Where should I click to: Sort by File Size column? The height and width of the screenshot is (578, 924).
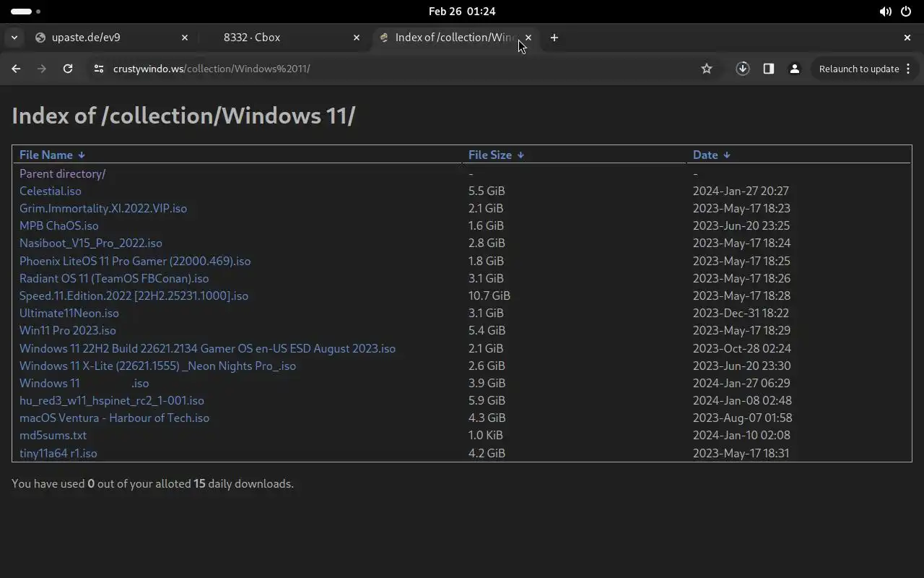pyautogui.click(x=496, y=155)
